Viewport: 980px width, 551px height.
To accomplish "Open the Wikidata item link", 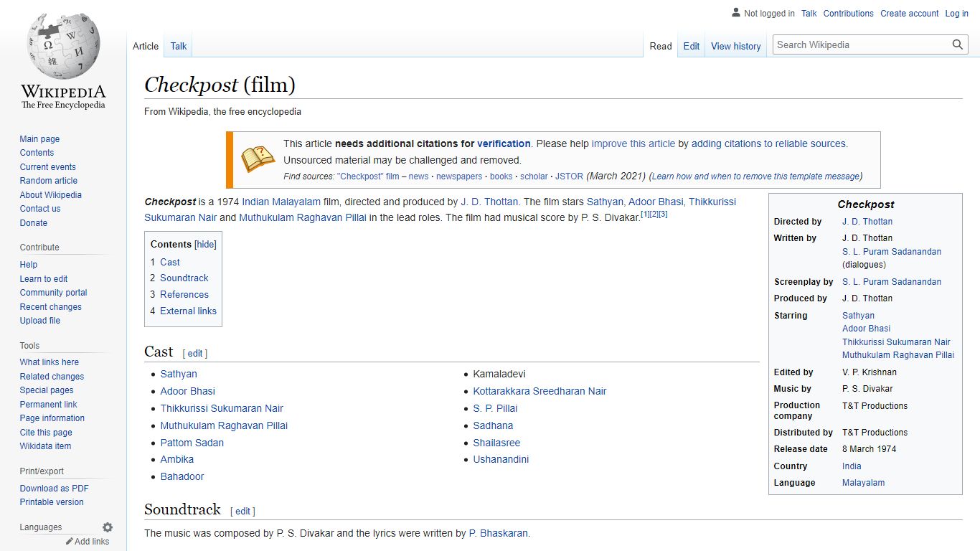I will (45, 446).
